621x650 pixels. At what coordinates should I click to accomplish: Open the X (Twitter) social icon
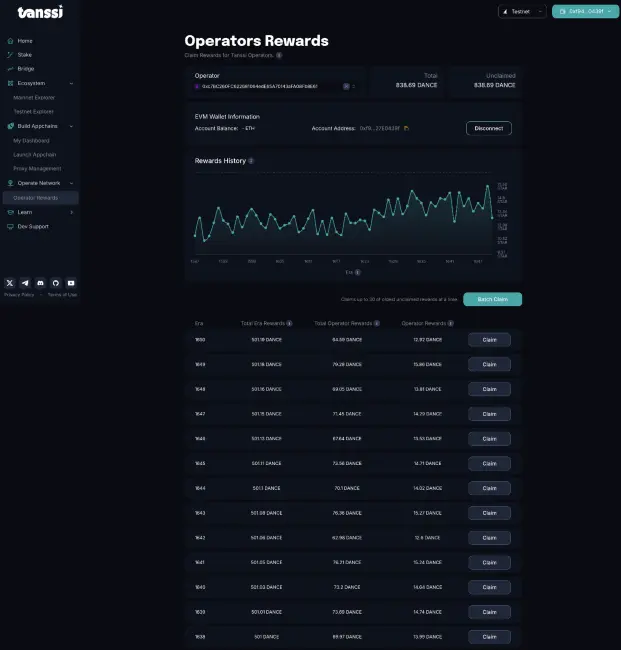tap(10, 283)
